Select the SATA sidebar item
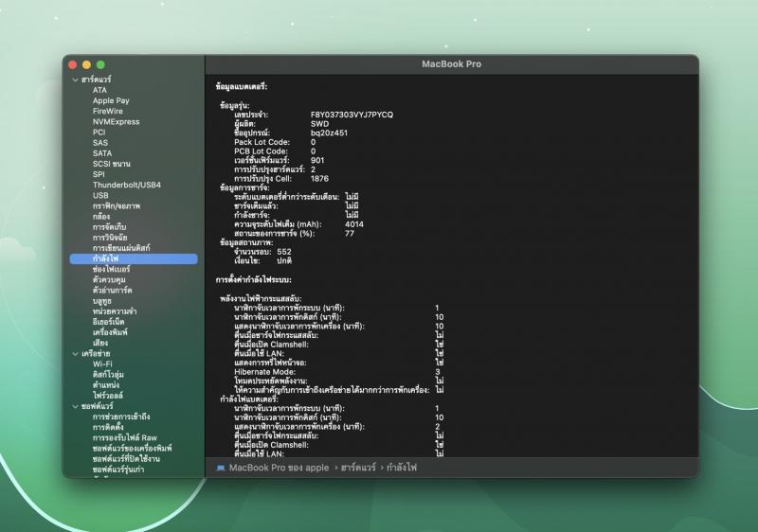758x532 pixels. click(x=102, y=153)
